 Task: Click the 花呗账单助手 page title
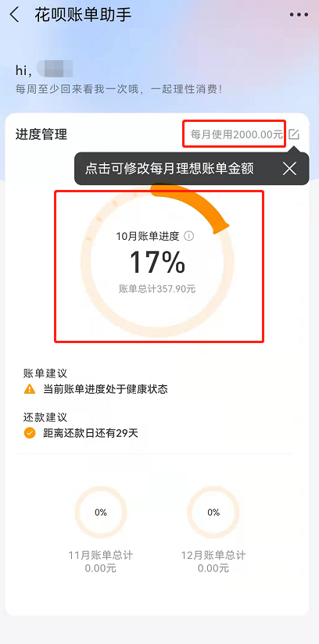click(83, 15)
